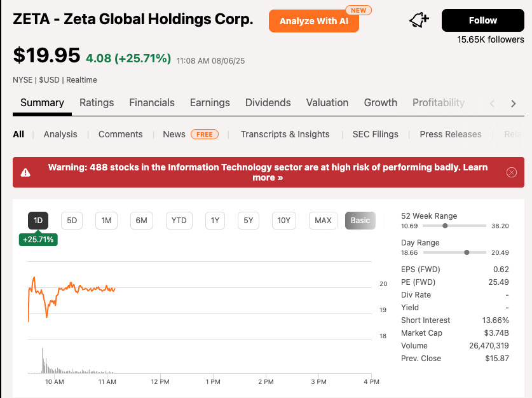This screenshot has height=398, width=532.
Task: View the Valuation tab
Action: [x=327, y=103]
